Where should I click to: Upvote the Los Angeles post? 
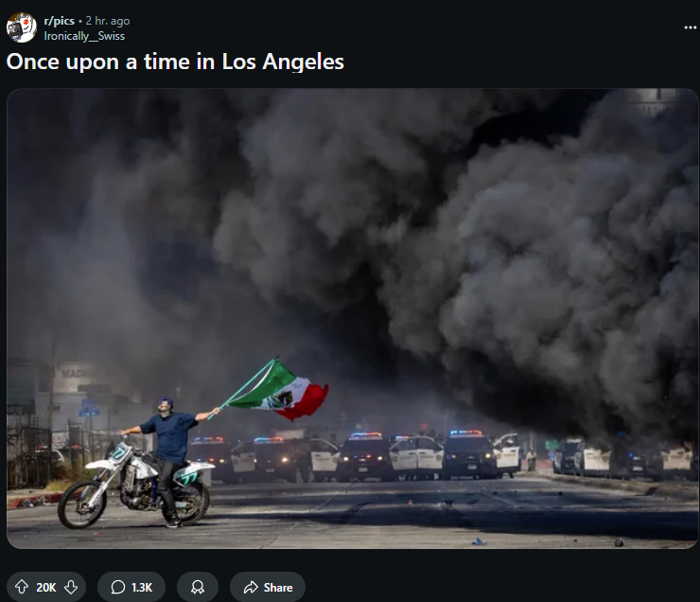tap(22, 587)
